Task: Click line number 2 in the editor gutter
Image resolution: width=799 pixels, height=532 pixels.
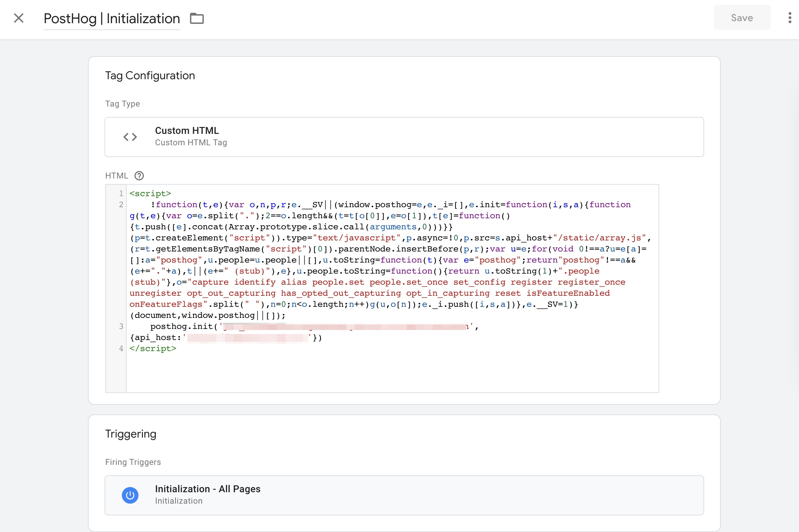Action: click(121, 204)
